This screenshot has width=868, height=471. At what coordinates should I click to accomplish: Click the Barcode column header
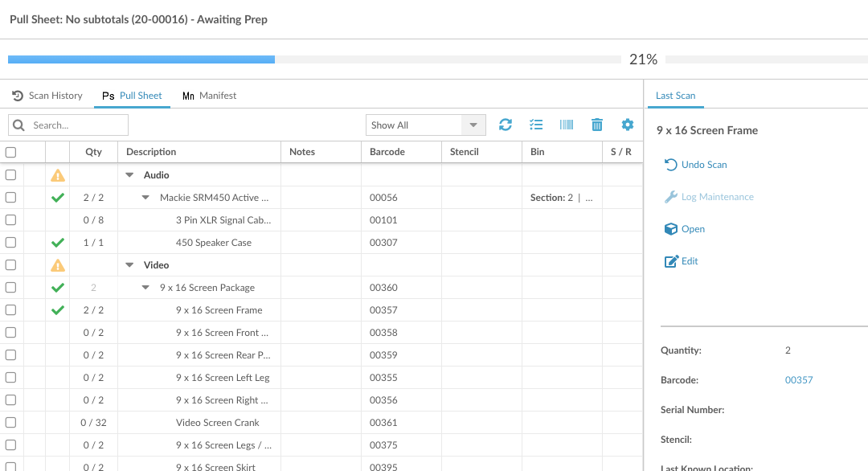click(x=401, y=152)
